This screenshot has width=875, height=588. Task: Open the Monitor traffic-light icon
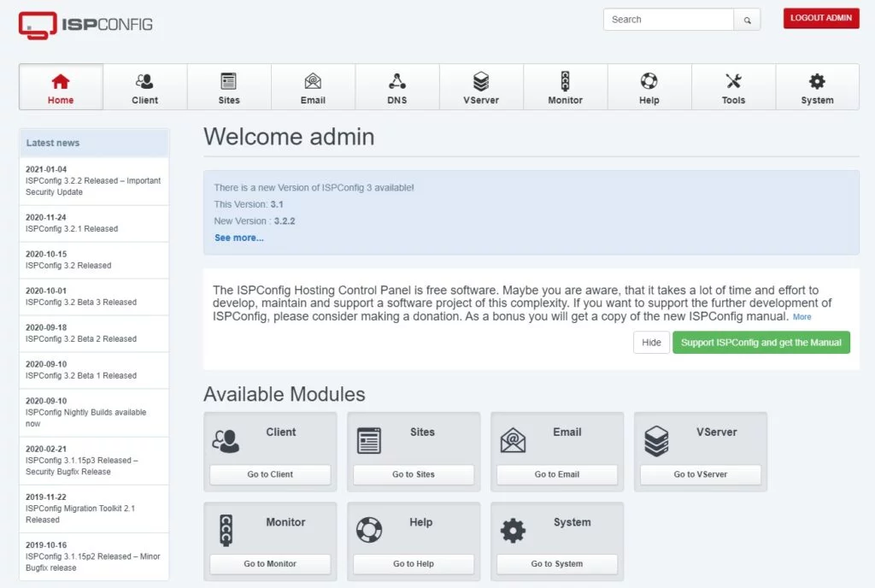click(x=565, y=81)
